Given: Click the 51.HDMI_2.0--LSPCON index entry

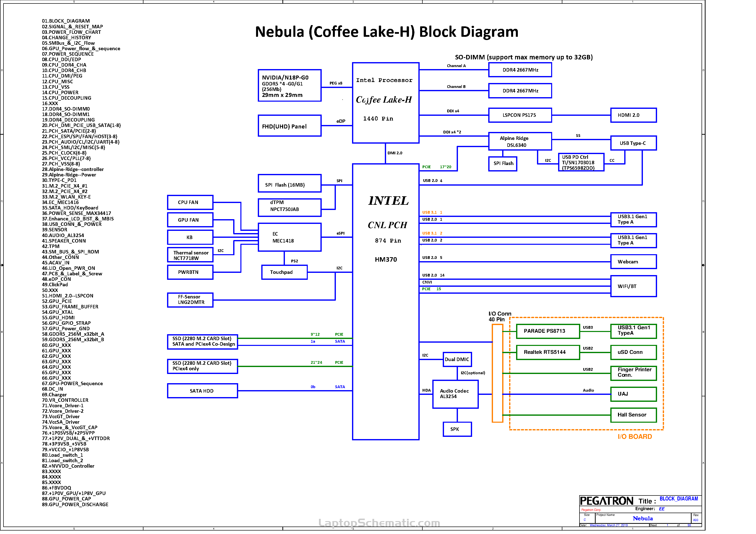Looking at the screenshot, I should 68,296.
